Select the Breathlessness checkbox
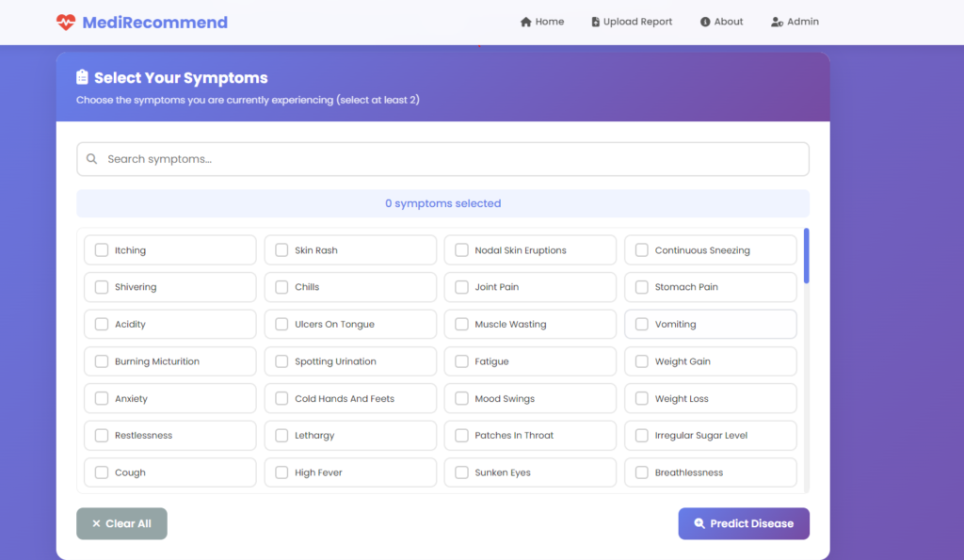964x560 pixels. click(641, 472)
